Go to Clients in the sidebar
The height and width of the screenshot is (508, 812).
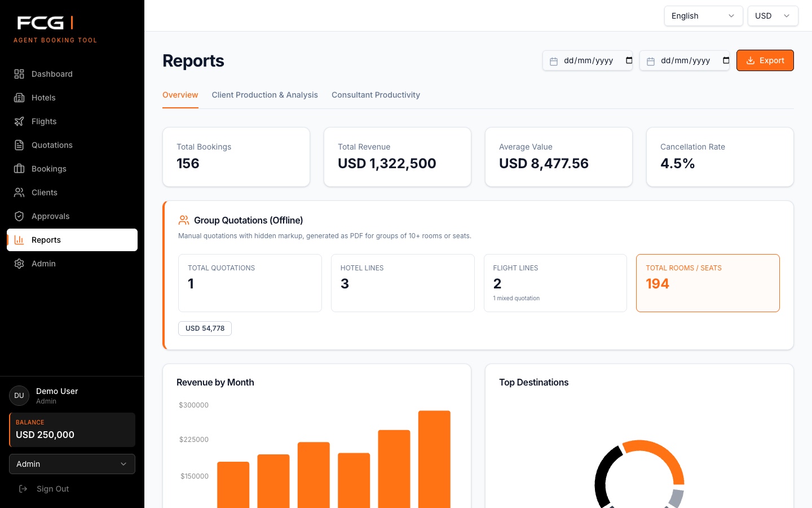click(x=72, y=192)
